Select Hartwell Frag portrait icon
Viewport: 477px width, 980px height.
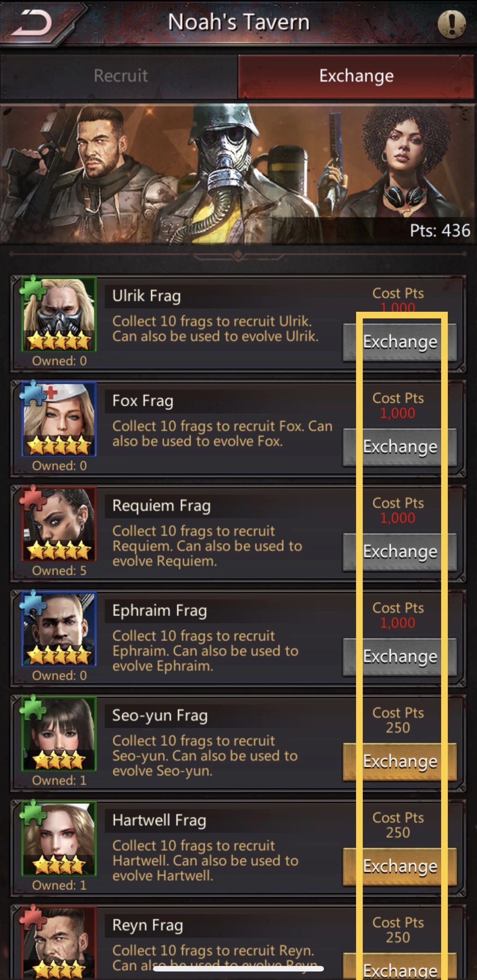tap(58, 839)
